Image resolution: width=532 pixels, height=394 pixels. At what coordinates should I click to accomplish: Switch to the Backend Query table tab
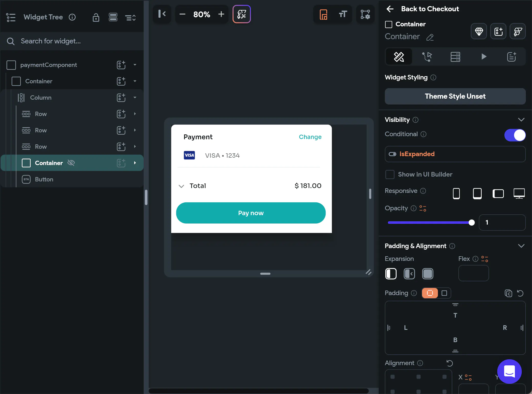[x=455, y=56]
